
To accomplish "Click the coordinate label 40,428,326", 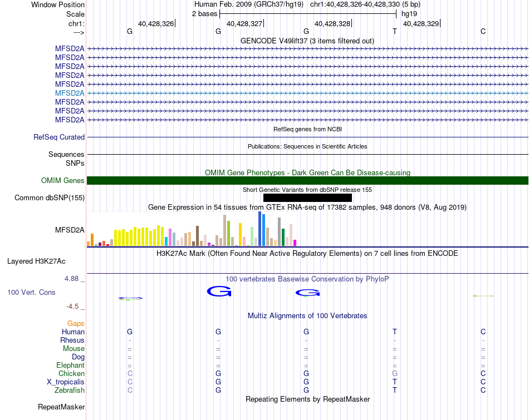I will point(156,23).
